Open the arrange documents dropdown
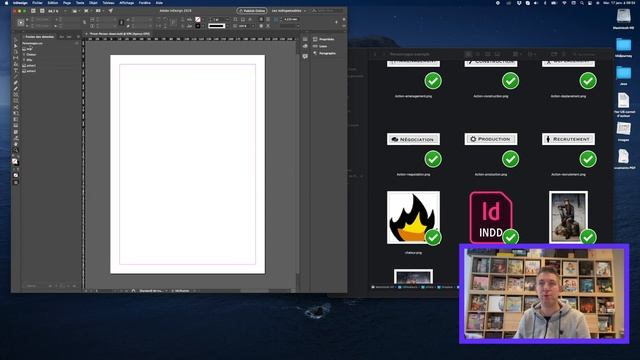The width and height of the screenshot is (640, 360). 100,11
